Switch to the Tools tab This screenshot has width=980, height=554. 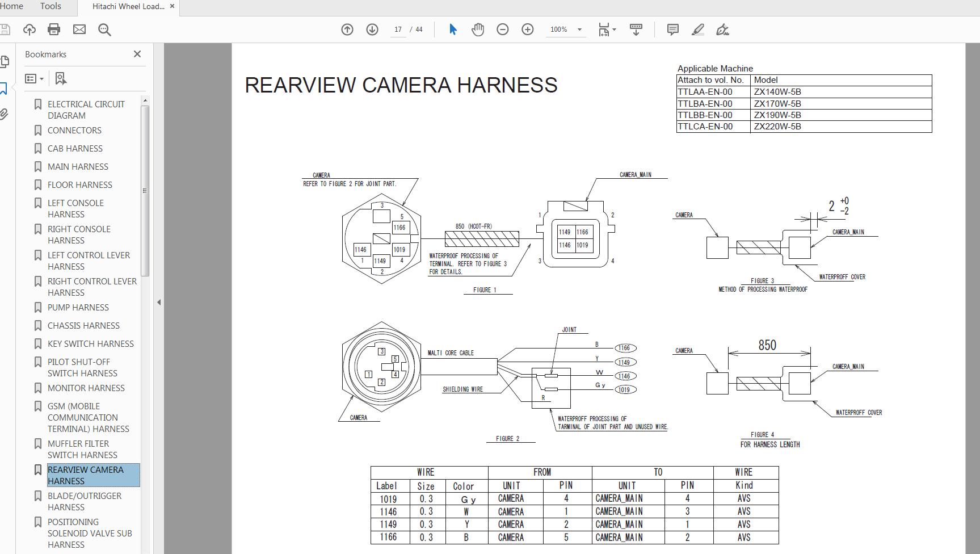pos(50,6)
